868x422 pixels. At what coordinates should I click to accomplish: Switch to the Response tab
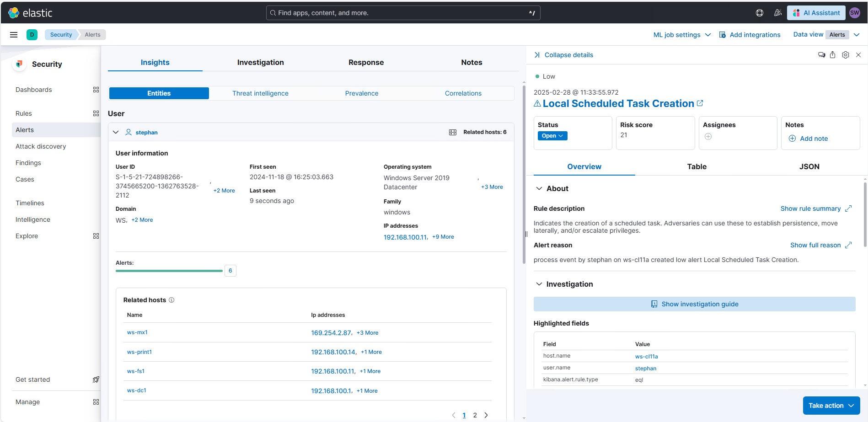pyautogui.click(x=366, y=63)
